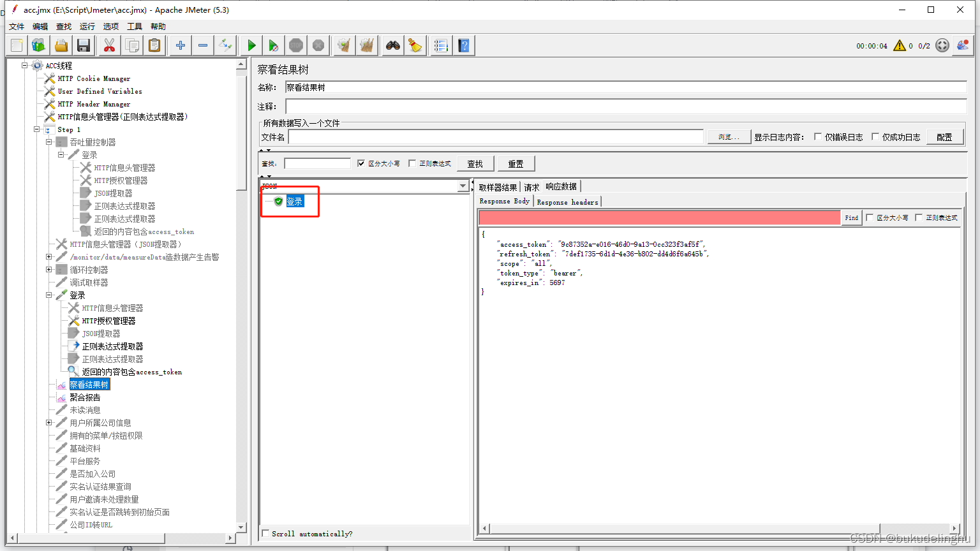Save test plan with floppy disk icon
Image resolution: width=980 pixels, height=551 pixels.
83,45
